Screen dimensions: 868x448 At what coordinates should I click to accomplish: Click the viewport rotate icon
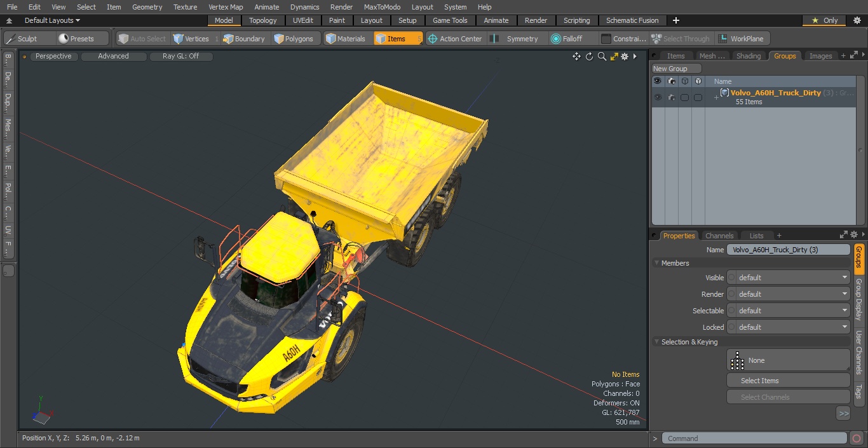pyautogui.click(x=589, y=57)
